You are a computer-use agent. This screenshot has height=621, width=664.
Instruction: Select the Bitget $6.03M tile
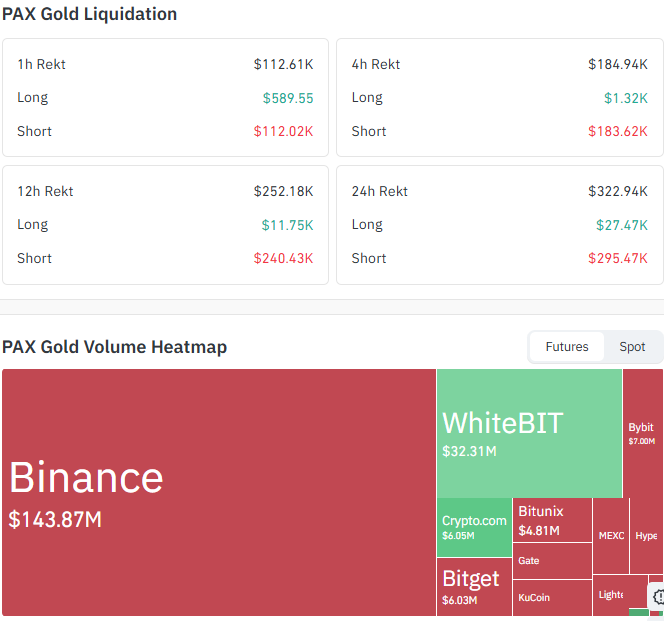click(x=474, y=587)
